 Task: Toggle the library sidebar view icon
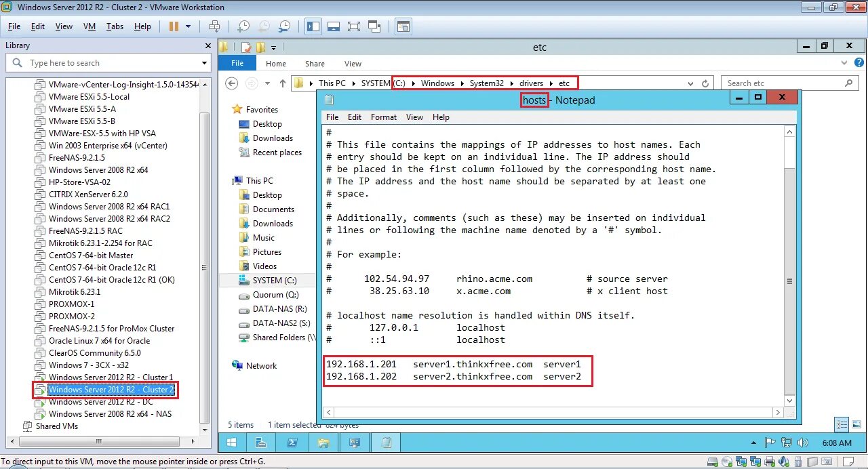[x=313, y=26]
